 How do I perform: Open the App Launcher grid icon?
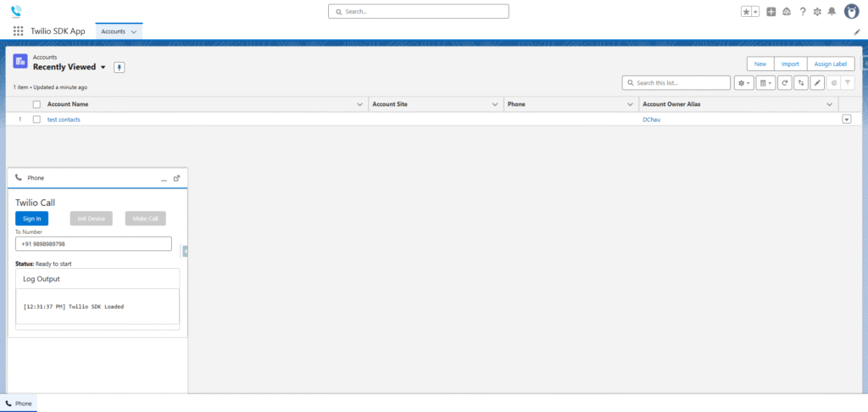click(x=19, y=31)
